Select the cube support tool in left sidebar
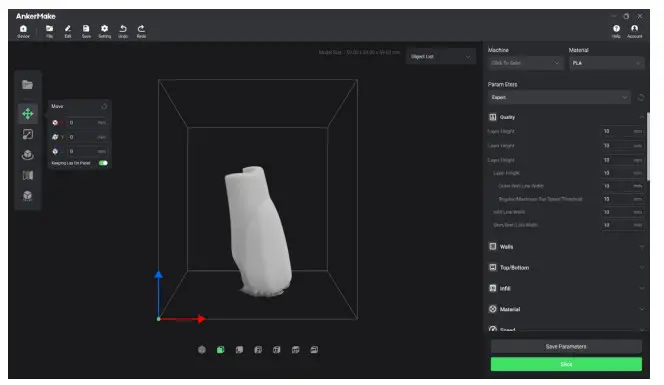The height and width of the screenshot is (385, 664). [x=28, y=195]
